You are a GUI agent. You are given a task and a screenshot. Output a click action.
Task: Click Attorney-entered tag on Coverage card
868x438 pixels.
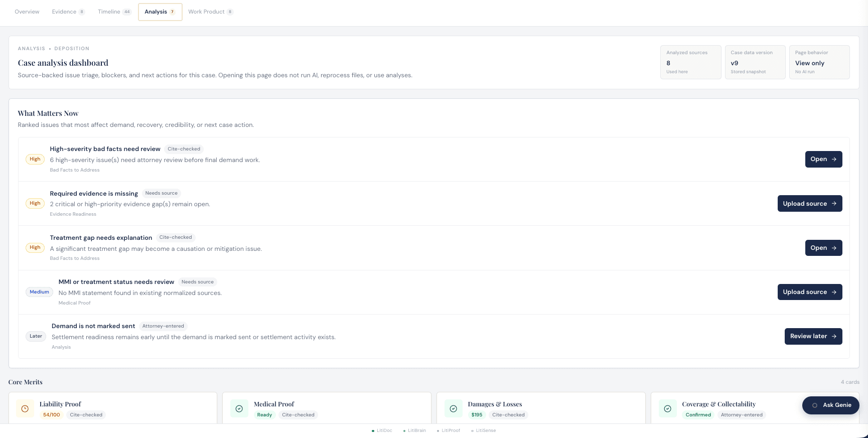point(742,415)
